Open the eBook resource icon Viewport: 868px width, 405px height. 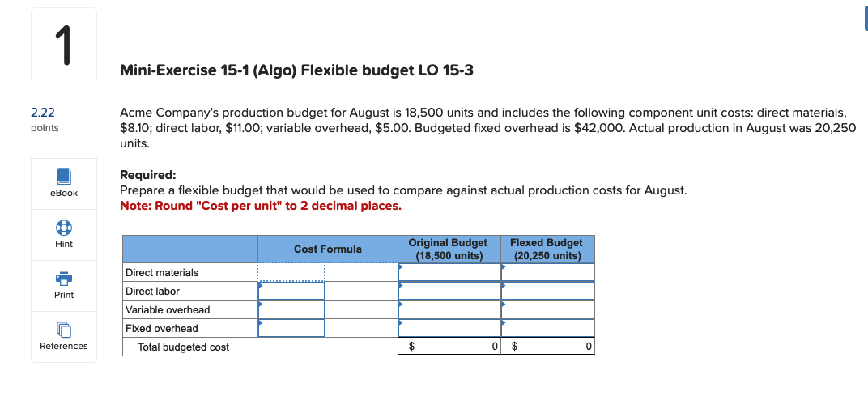64,177
